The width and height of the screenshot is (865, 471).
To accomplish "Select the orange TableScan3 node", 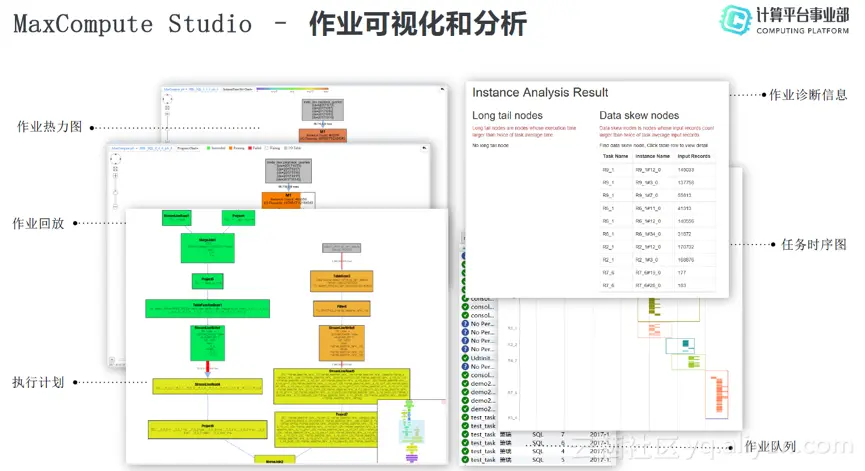I will click(341, 281).
